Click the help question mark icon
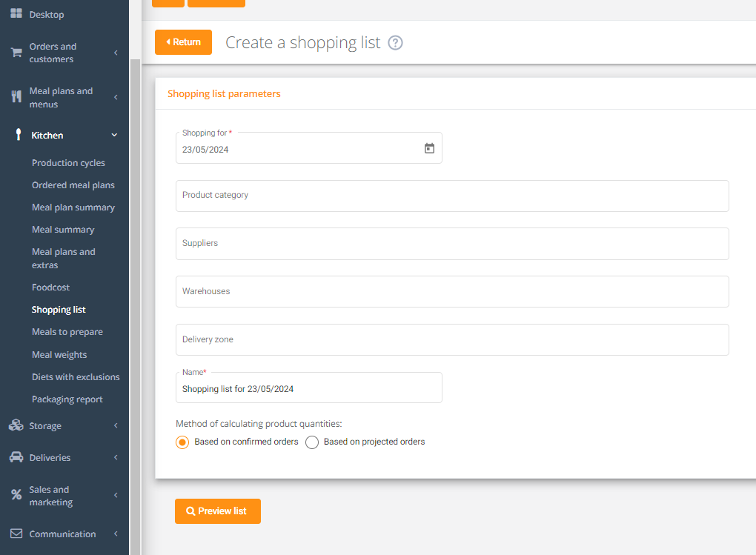Image resolution: width=756 pixels, height=555 pixels. pos(396,43)
